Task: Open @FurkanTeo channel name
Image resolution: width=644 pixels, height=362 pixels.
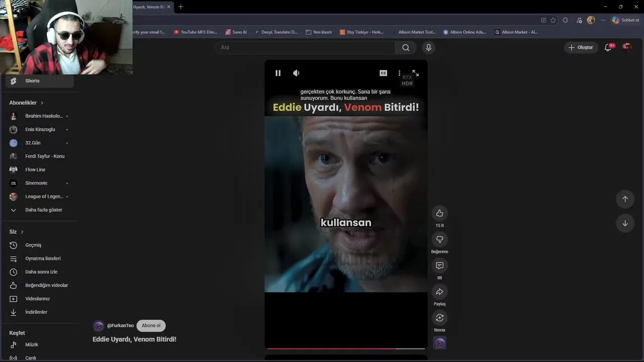Action: (x=120, y=326)
